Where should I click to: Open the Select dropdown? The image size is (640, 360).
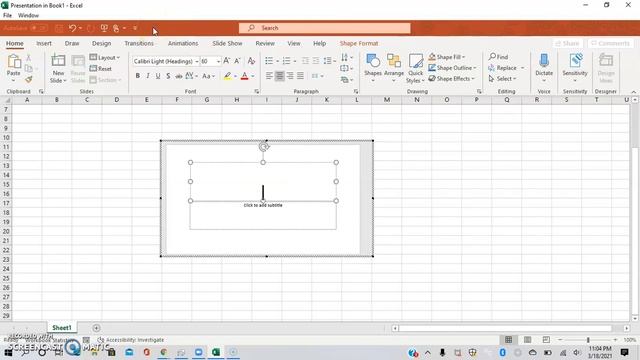(x=502, y=78)
